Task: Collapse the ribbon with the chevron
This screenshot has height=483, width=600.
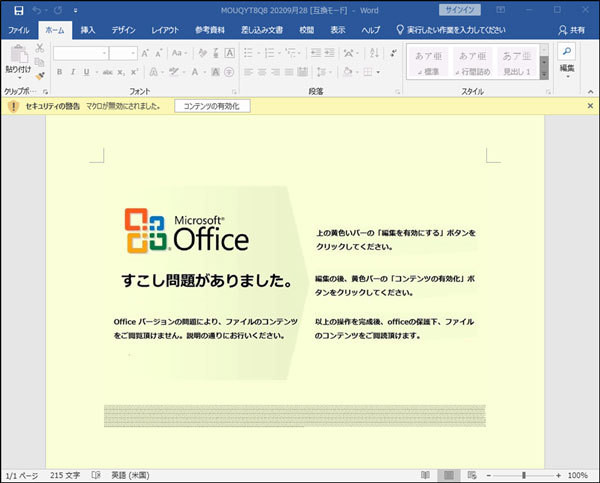Action: tap(590, 92)
